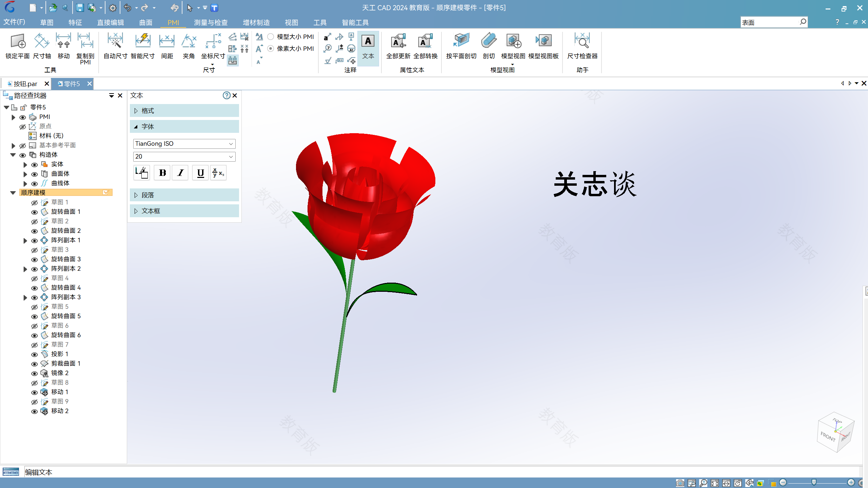Click the zoom slider handle in status bar
The height and width of the screenshot is (488, 868).
814,482
